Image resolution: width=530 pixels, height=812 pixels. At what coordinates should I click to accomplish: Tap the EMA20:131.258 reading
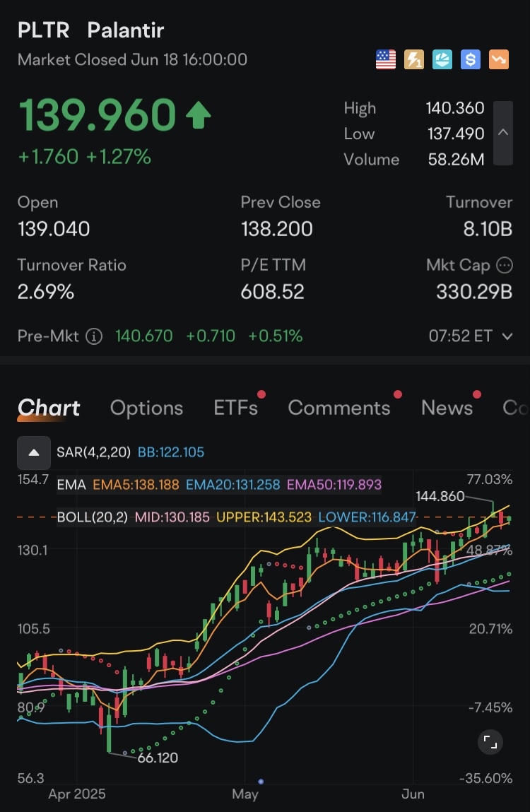click(x=232, y=485)
